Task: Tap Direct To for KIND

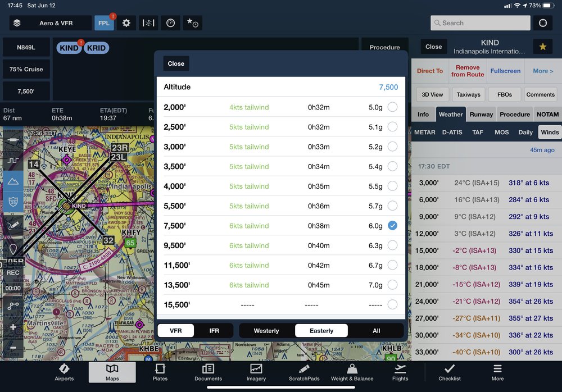Action: click(x=430, y=71)
